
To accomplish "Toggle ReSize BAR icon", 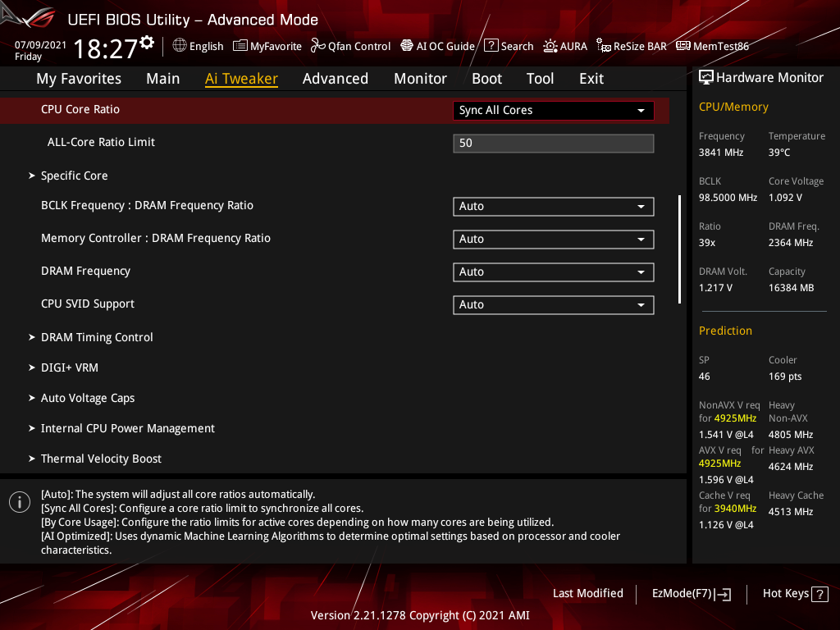I will tap(604, 46).
